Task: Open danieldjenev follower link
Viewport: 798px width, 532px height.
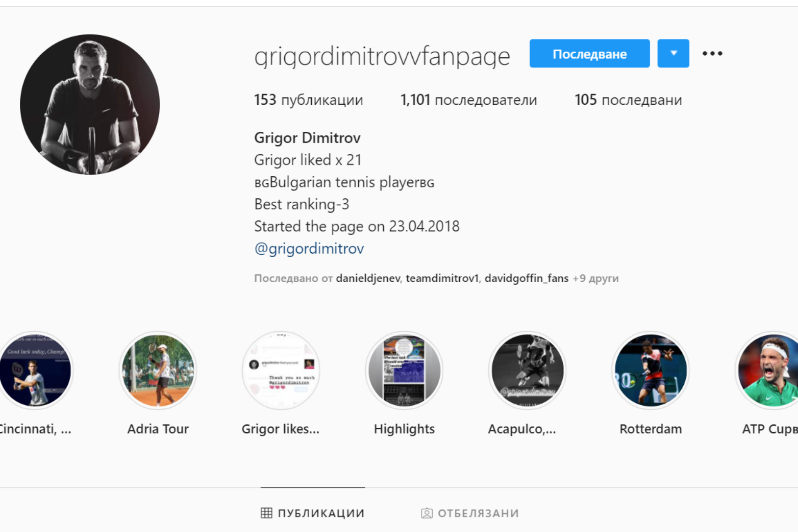Action: pos(368,278)
